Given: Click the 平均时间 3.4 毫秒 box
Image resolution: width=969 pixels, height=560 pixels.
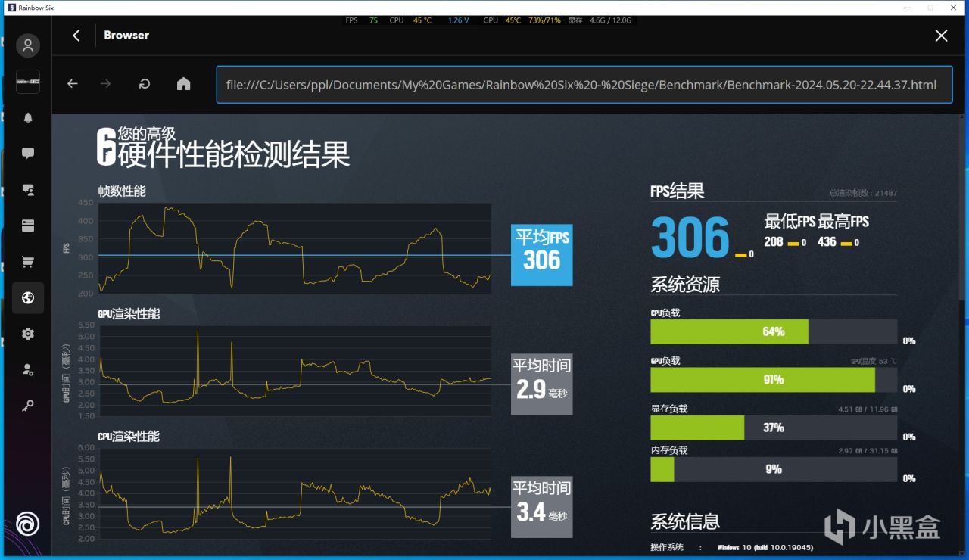Looking at the screenshot, I should click(x=542, y=506).
